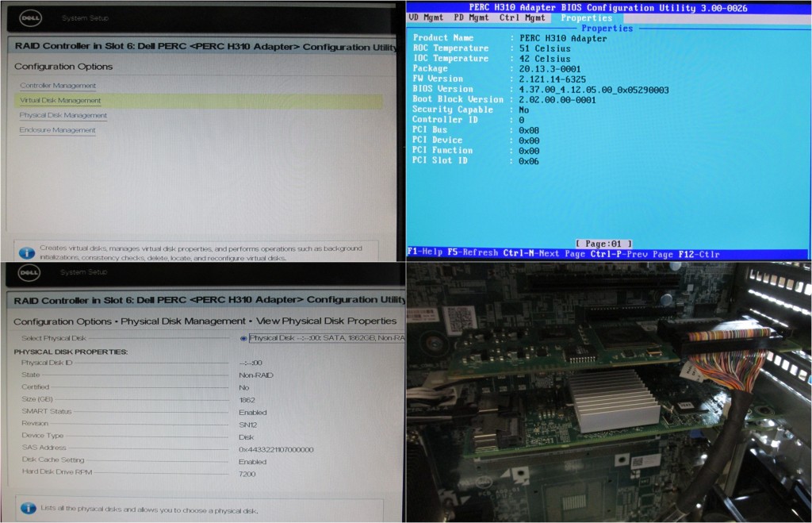Click the IOC Temperature value '42 Celsius'
This screenshot has width=812, height=523.
click(x=545, y=59)
